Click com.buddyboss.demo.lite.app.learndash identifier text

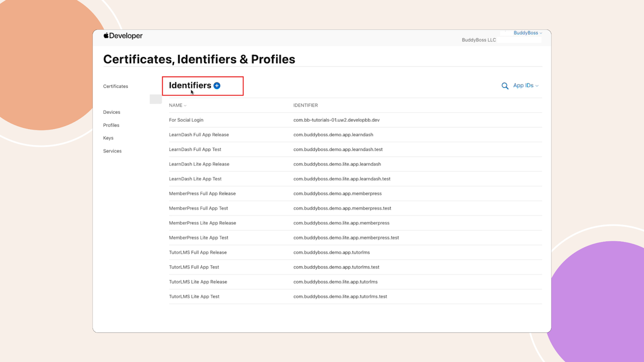tap(337, 164)
